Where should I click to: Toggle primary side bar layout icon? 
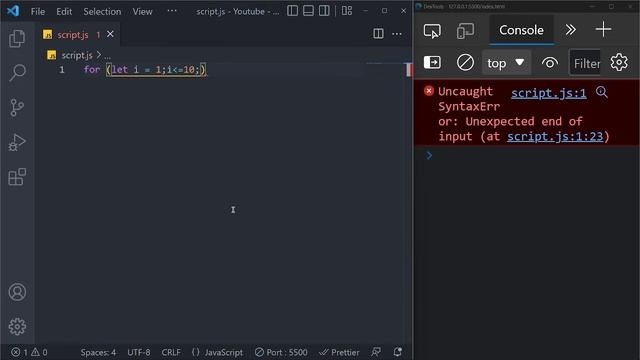[x=292, y=11]
